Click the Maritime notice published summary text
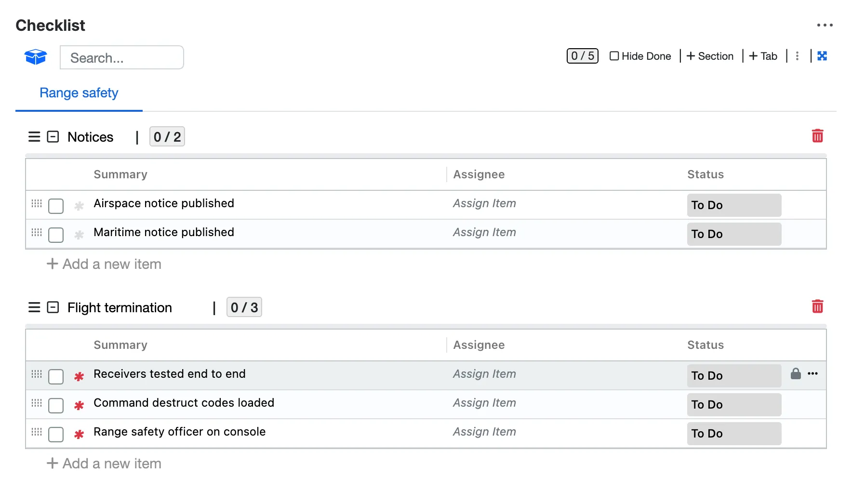This screenshot has width=852, height=504. [x=164, y=232]
